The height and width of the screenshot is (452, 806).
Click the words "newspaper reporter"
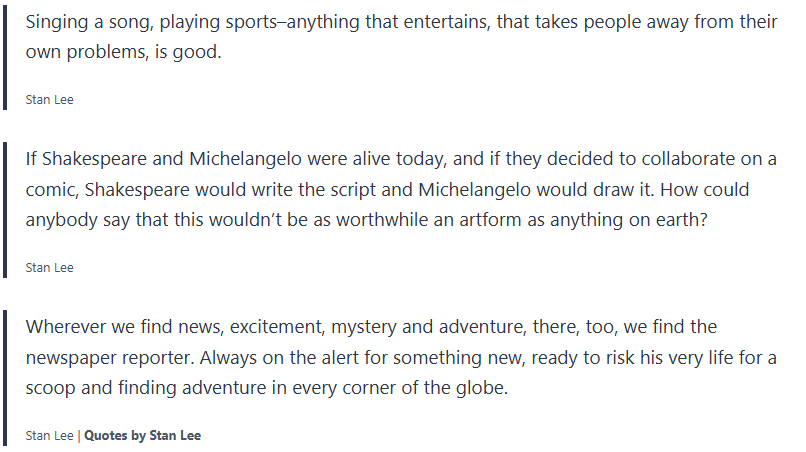click(x=108, y=357)
